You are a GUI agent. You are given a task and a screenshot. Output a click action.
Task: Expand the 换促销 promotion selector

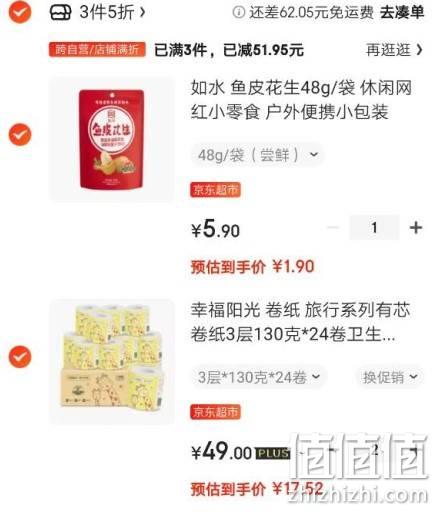click(390, 377)
